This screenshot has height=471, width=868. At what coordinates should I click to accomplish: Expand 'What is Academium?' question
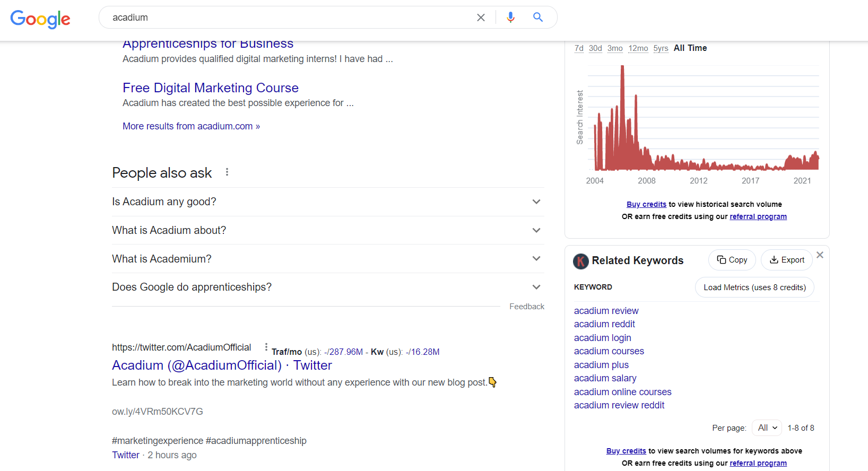328,259
